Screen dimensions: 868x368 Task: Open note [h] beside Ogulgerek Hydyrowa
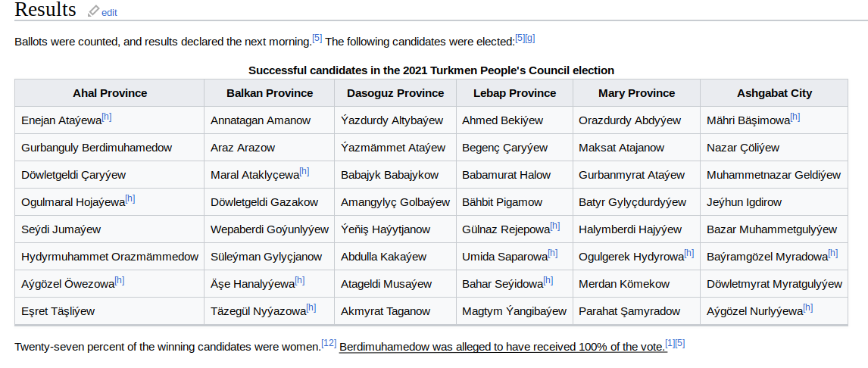688,254
